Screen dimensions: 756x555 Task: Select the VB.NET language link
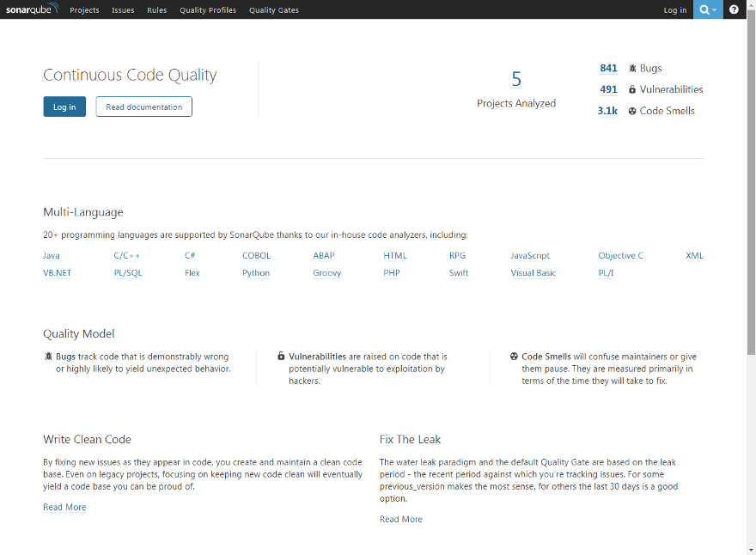pyautogui.click(x=58, y=273)
